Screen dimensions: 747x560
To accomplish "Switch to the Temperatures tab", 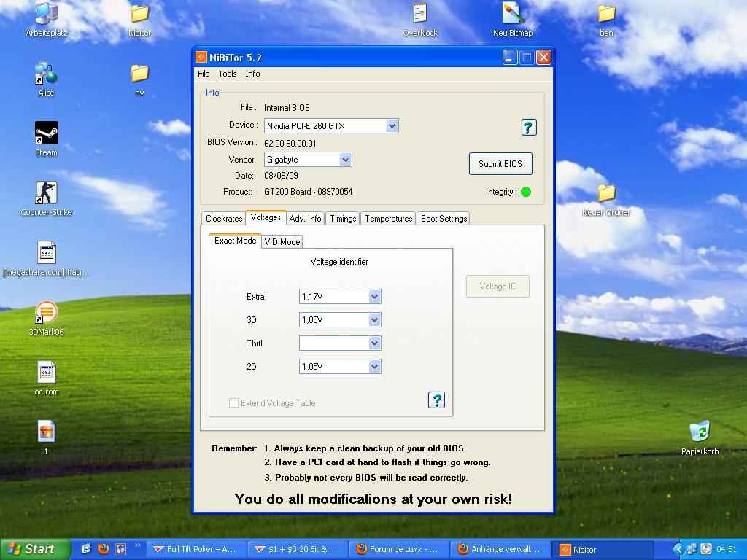I will coord(388,219).
